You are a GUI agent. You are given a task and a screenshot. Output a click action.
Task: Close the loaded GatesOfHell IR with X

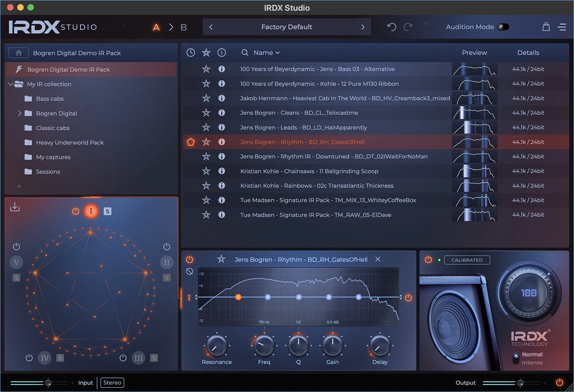[x=378, y=259]
